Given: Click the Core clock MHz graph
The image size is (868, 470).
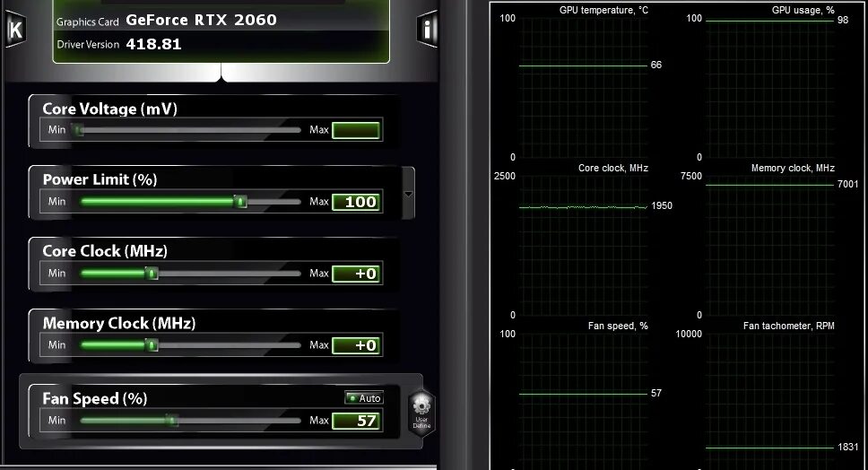Looking at the screenshot, I should pos(583,245).
